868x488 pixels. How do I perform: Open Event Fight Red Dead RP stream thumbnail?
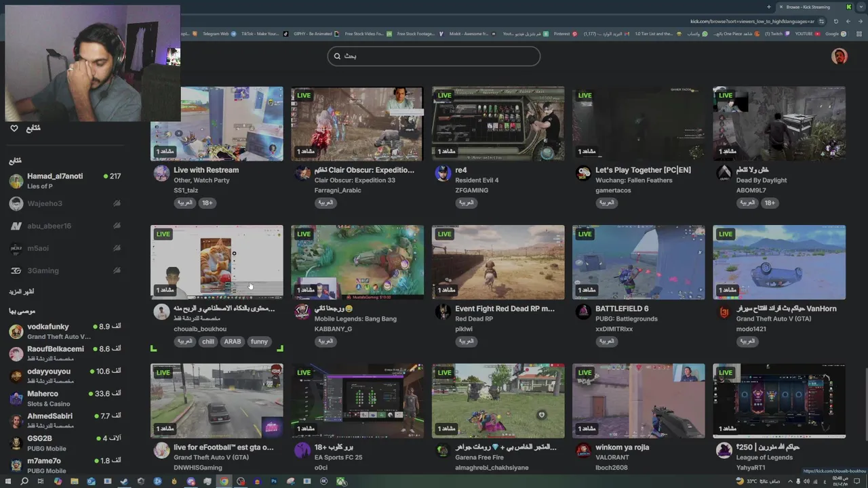[x=498, y=262]
